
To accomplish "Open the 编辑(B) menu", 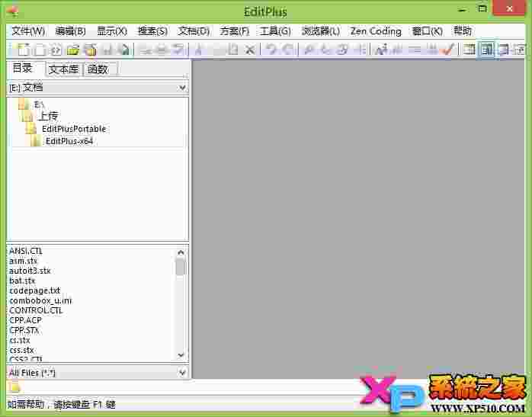I will [x=70, y=31].
